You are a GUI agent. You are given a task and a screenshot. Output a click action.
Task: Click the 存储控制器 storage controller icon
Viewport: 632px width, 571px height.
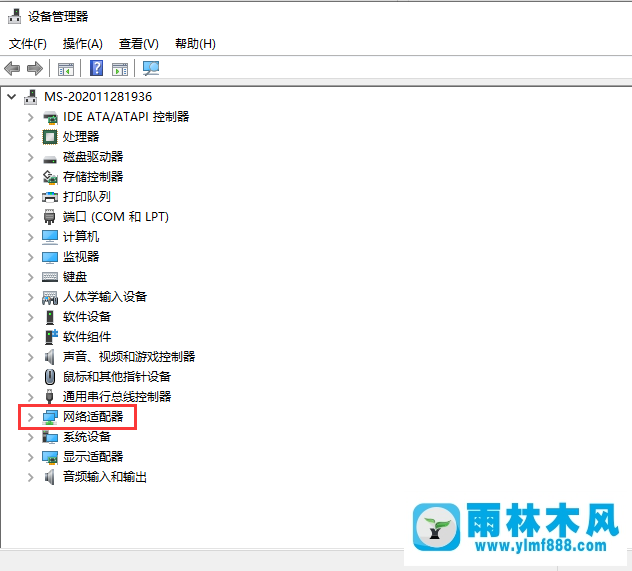50,177
